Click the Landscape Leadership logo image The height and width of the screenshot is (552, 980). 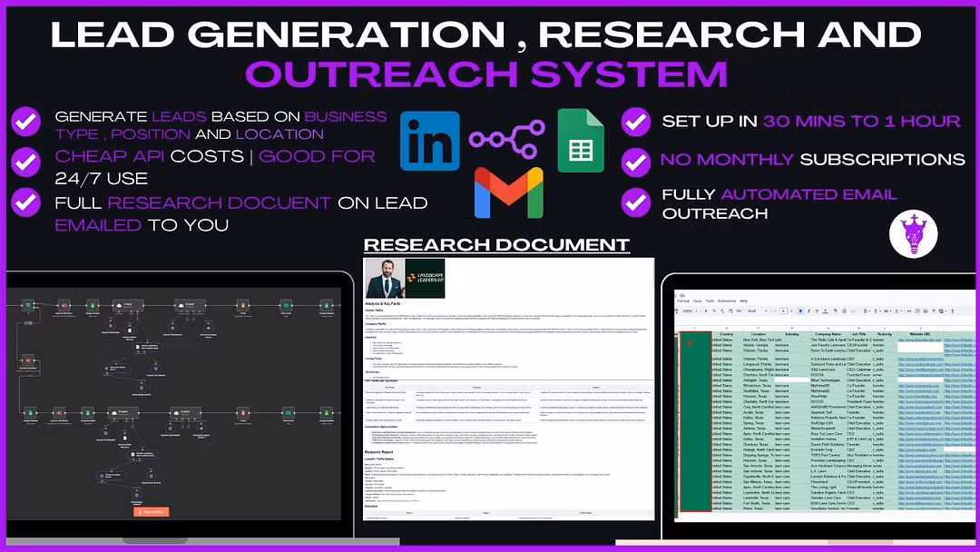(425, 278)
